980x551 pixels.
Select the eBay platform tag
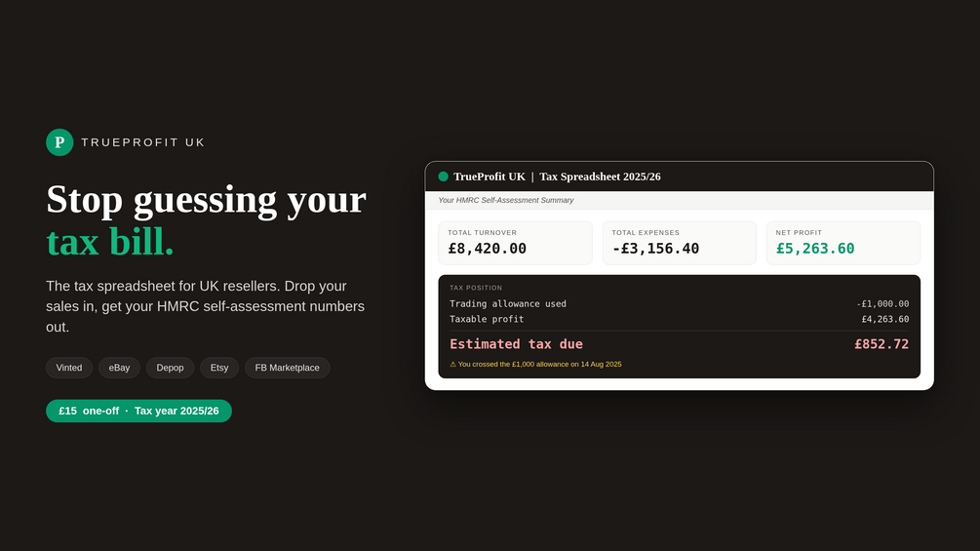click(x=119, y=368)
